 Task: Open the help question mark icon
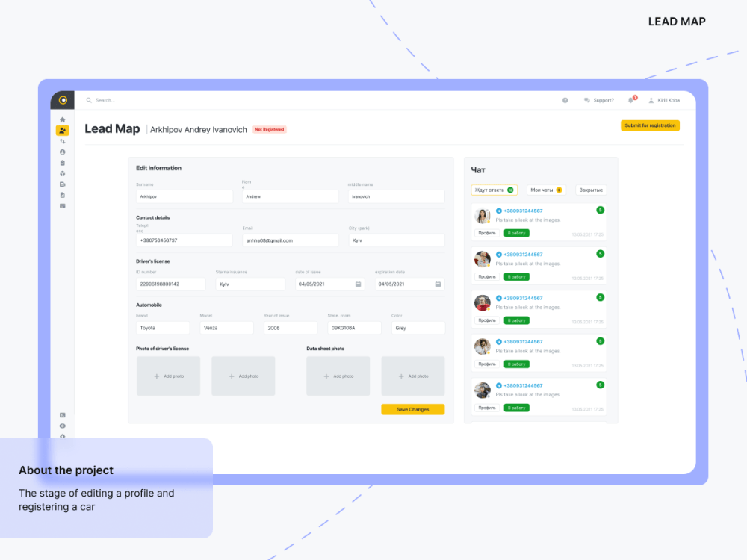click(565, 100)
